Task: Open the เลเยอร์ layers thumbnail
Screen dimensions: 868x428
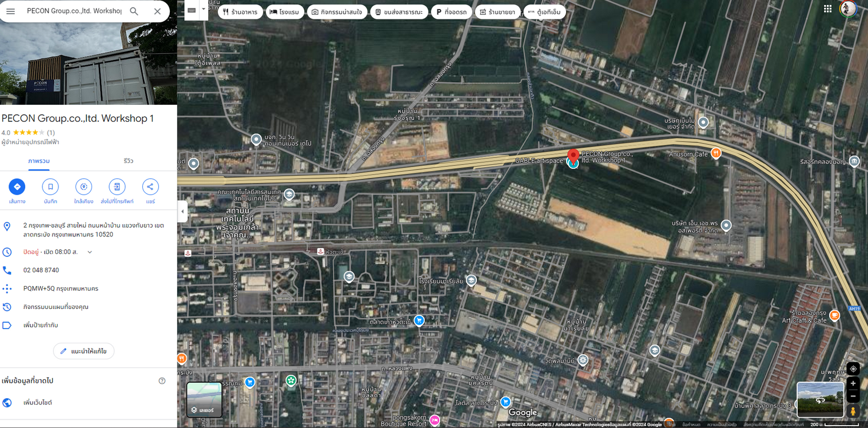Action: (x=204, y=399)
